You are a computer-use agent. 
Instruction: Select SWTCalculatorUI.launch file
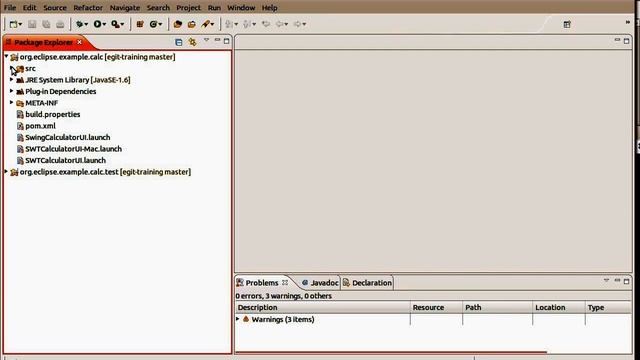(65, 160)
